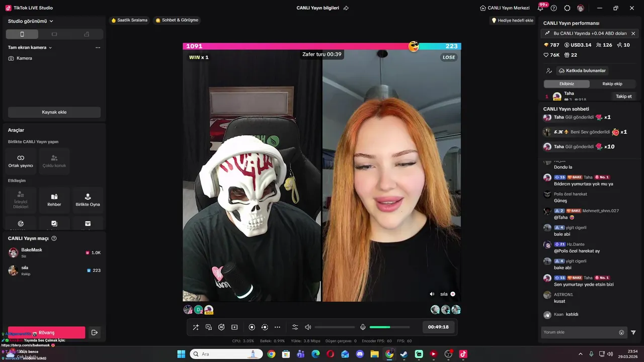Mute rival audio via speaker icon near sıla
The width and height of the screenshot is (644, 362).
coord(432,294)
